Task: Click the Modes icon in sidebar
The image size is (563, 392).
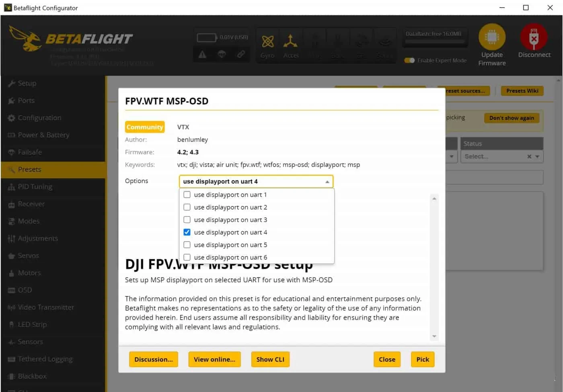Action: [12, 221]
